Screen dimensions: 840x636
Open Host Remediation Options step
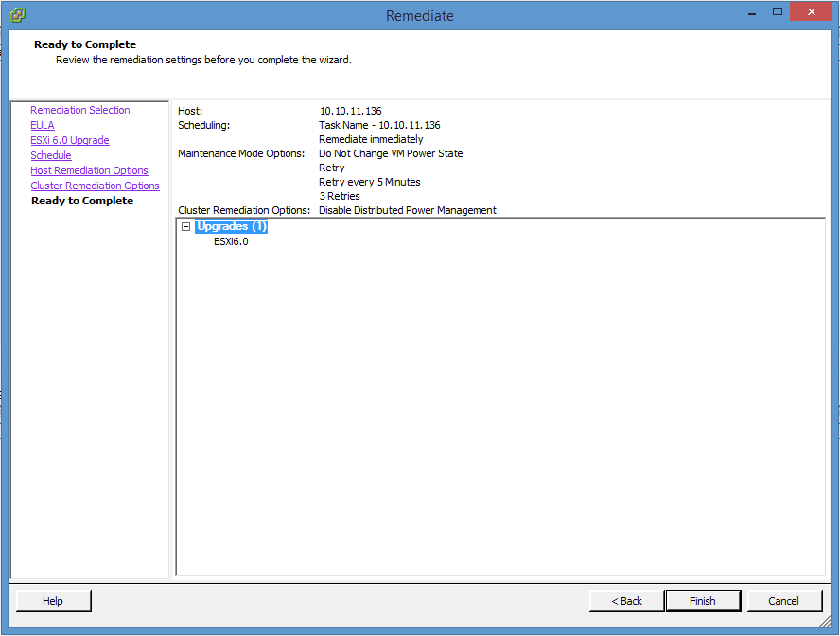89,170
